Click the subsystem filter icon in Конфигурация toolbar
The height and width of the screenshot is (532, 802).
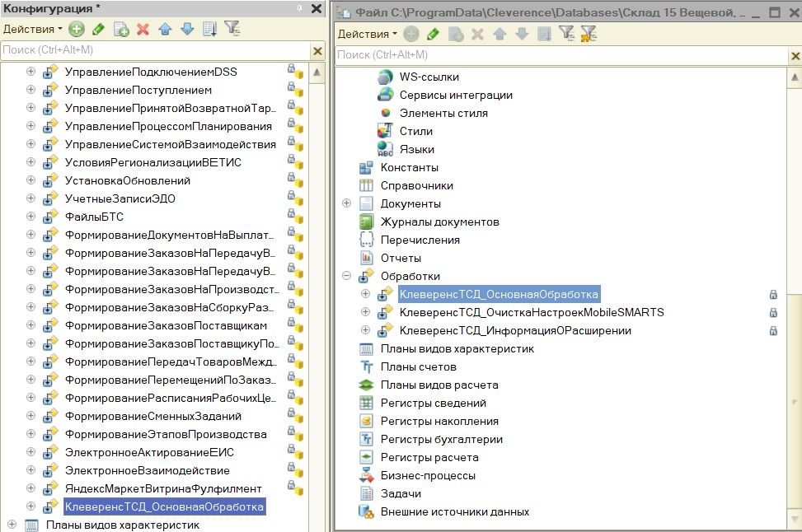click(232, 28)
